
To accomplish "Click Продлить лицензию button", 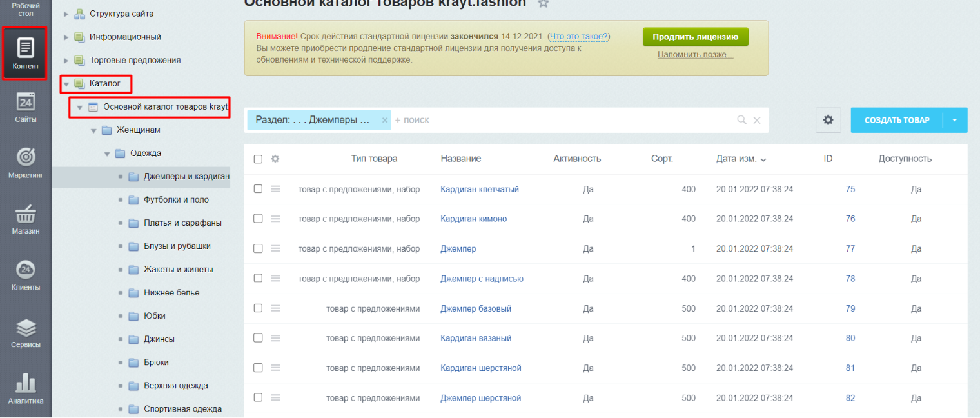I will (695, 37).
